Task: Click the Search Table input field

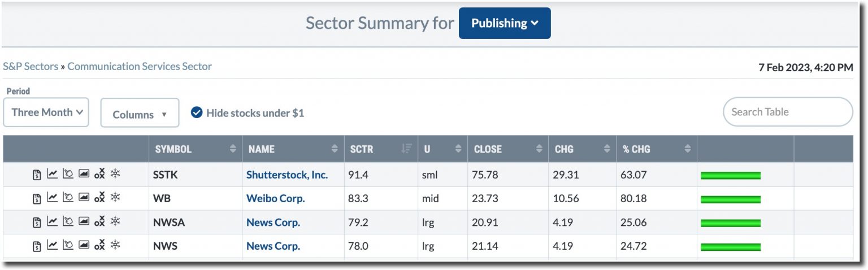Action: point(787,112)
